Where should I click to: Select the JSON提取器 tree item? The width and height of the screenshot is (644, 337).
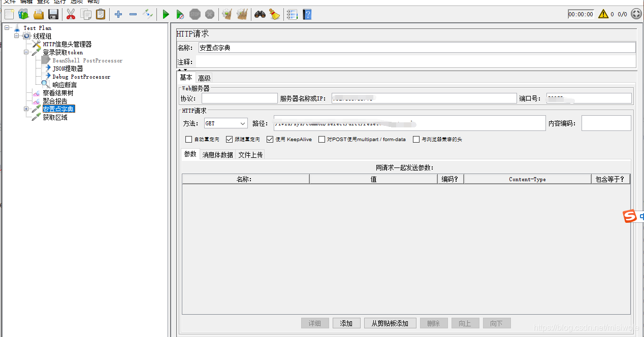tap(68, 69)
